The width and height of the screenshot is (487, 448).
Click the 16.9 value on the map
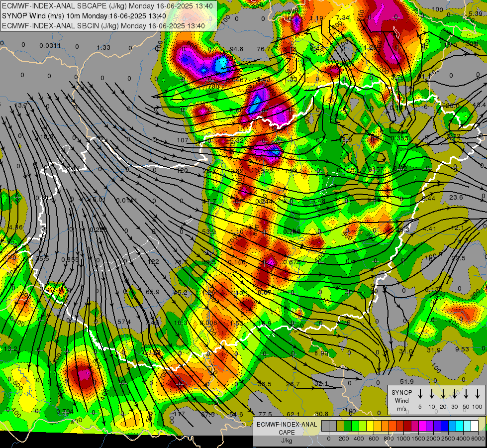tap(265, 324)
